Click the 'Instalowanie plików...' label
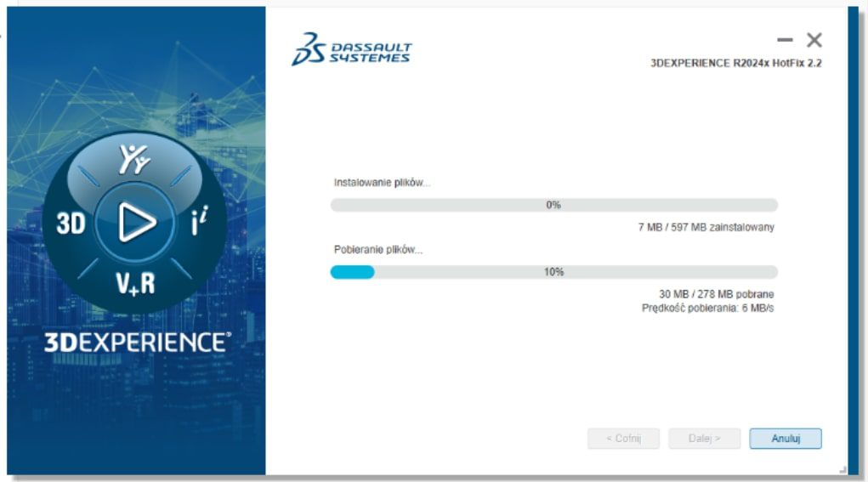Image resolution: width=868 pixels, height=482 pixels. coord(382,183)
